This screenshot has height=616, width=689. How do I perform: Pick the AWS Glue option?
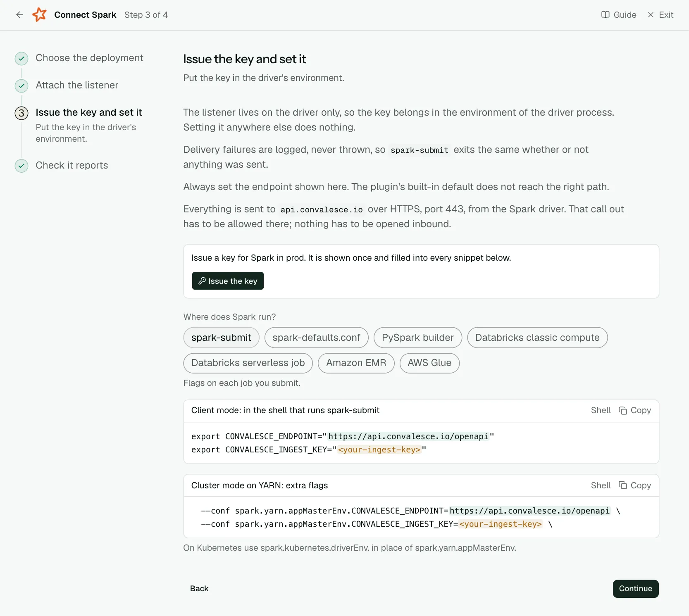pyautogui.click(x=429, y=363)
